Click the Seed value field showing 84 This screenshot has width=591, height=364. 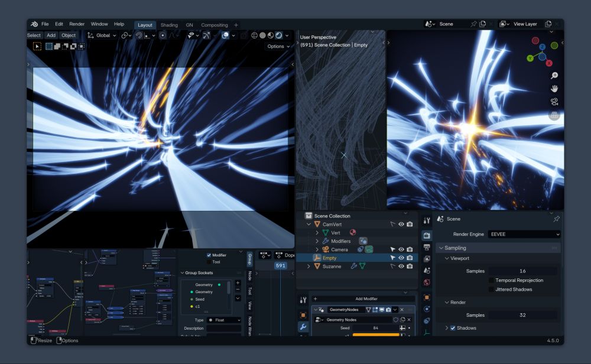[x=376, y=328]
